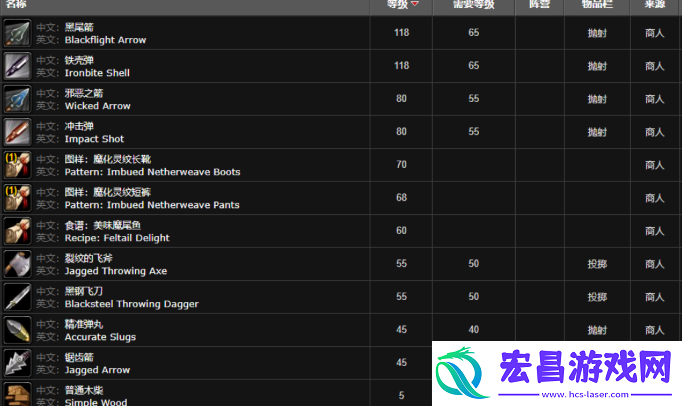Click 投掷 slot in Blacksteel Throwing Dagger row
The height and width of the screenshot is (406, 682).
tap(597, 297)
